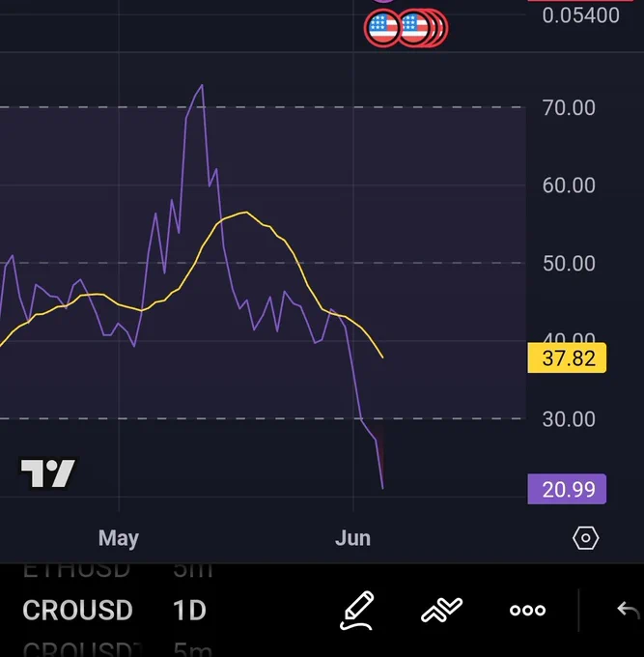Open the drawing pencil tool
Image resolution: width=644 pixels, height=657 pixels.
(x=356, y=610)
